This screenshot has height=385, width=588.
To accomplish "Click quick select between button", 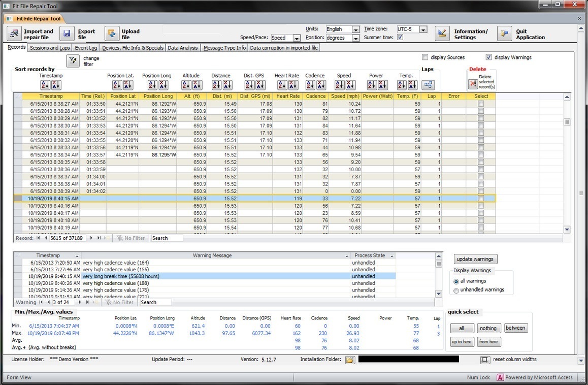I will 515,328.
